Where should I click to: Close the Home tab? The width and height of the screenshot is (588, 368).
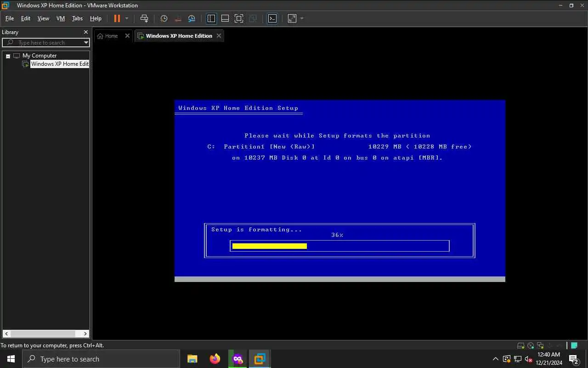tap(127, 36)
